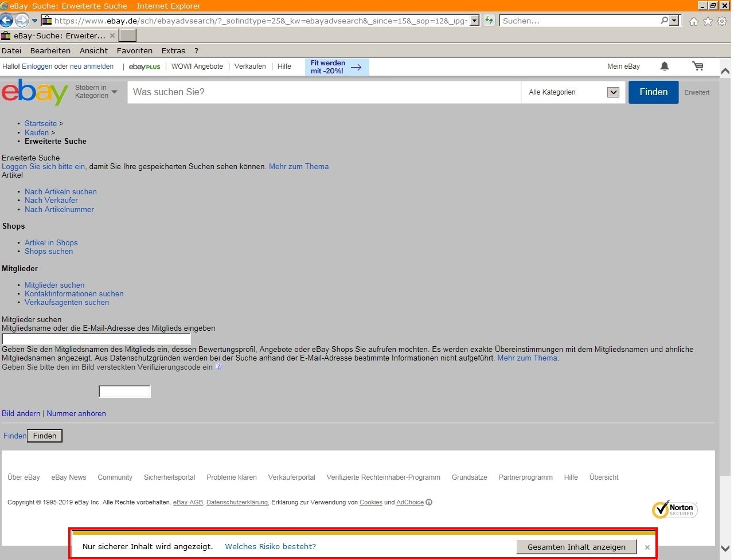The height and width of the screenshot is (560, 734).
Task: Focus the verification code input box
Action: (x=124, y=391)
